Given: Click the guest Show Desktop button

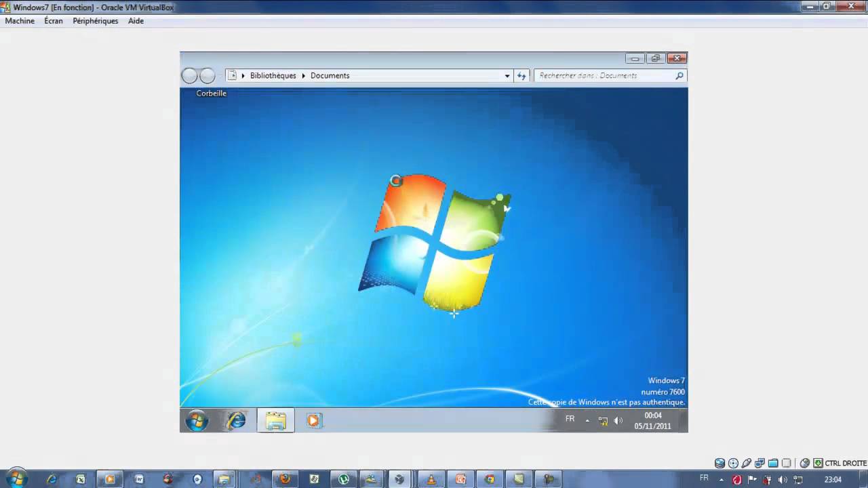Looking at the screenshot, I should point(684,420).
